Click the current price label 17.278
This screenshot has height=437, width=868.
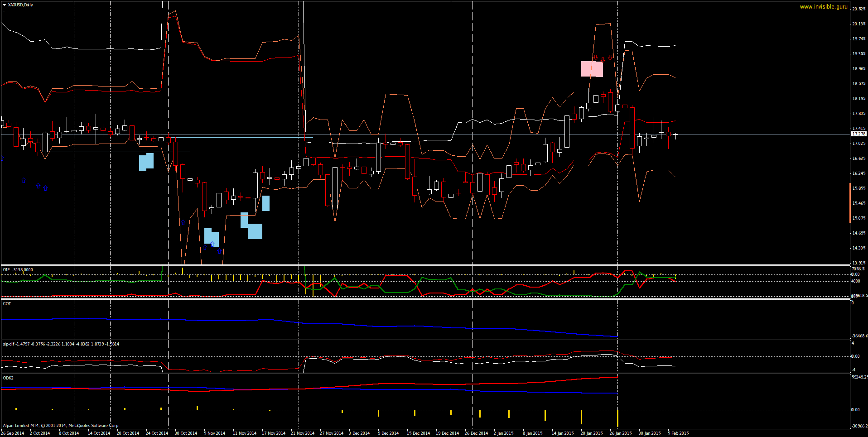point(859,134)
